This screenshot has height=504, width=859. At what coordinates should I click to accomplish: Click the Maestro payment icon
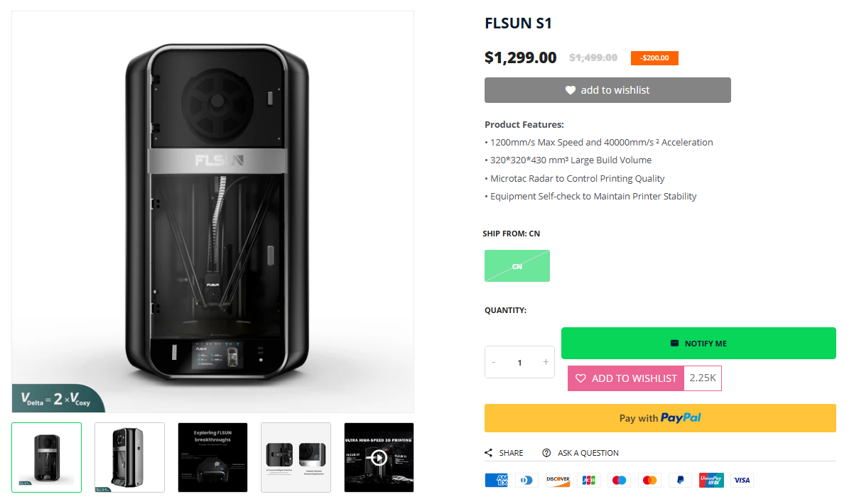point(619,480)
